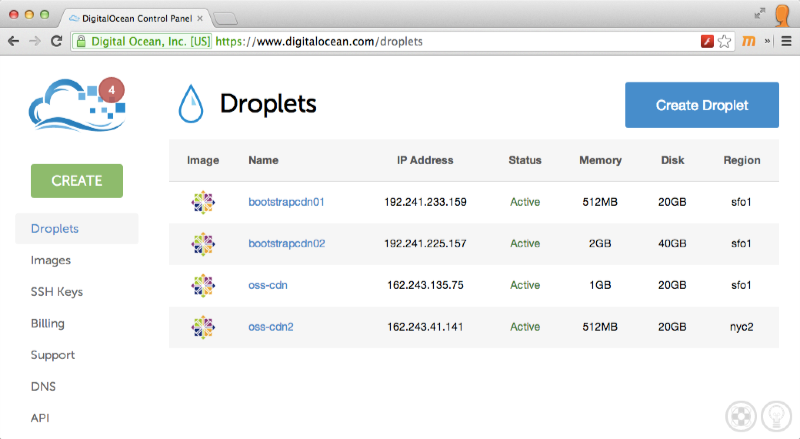Toggle fullscreen with the expand arrows icon
Screen dimensions: 800x439
pyautogui.click(x=760, y=14)
